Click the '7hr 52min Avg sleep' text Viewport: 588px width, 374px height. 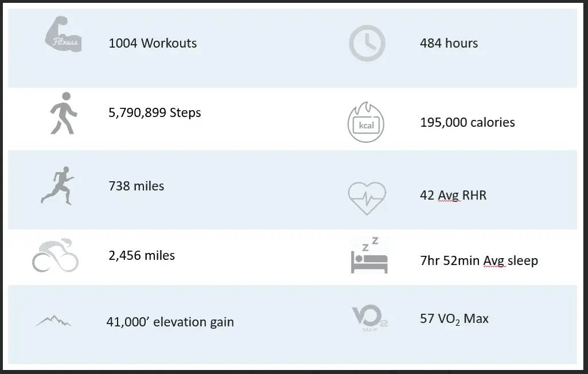pyautogui.click(x=478, y=261)
